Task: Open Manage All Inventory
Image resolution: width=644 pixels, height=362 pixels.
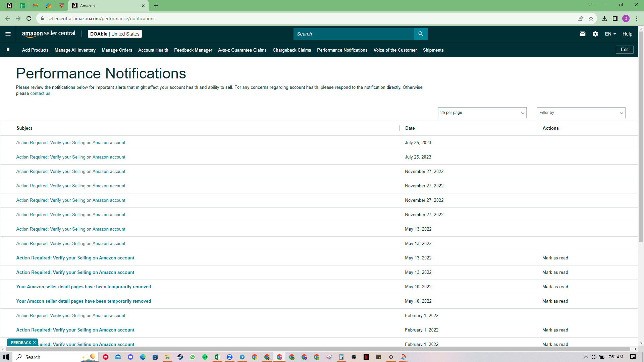Action: click(75, 50)
